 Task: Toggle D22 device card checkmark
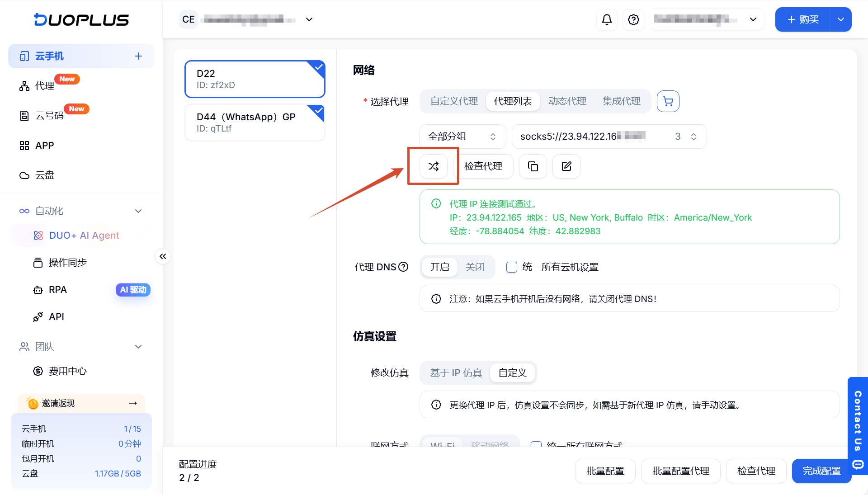click(x=319, y=67)
